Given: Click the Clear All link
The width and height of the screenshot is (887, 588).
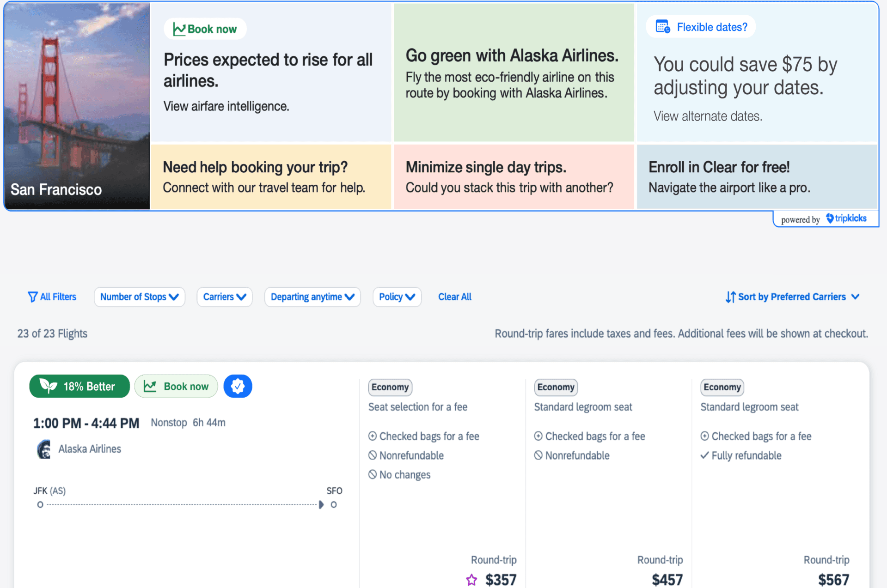Looking at the screenshot, I should [454, 297].
